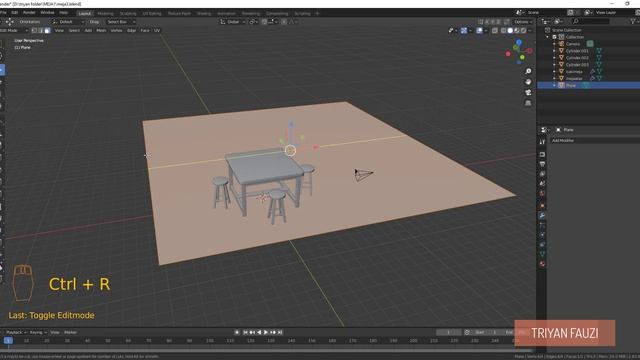Select rendered viewport shading
The image size is (640, 360).
point(523,31)
